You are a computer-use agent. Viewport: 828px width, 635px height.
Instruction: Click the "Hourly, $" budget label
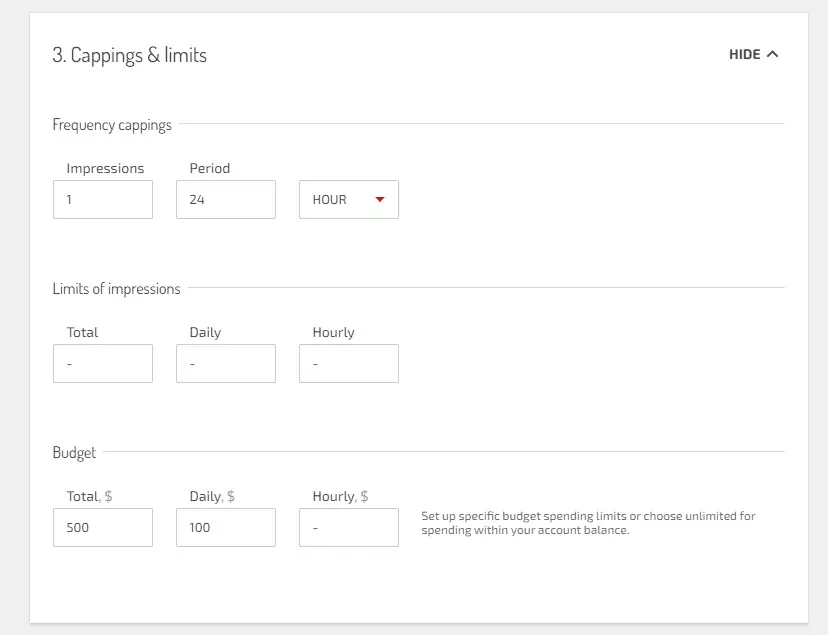coord(341,496)
